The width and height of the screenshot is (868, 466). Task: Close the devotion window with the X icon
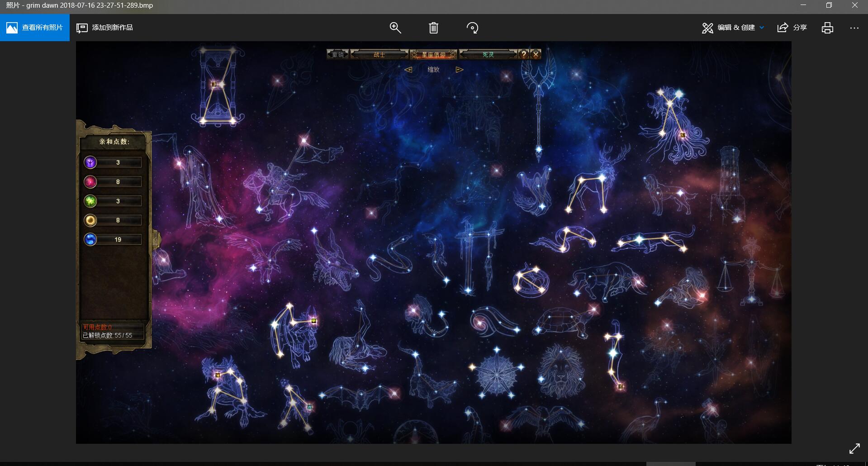click(x=536, y=54)
